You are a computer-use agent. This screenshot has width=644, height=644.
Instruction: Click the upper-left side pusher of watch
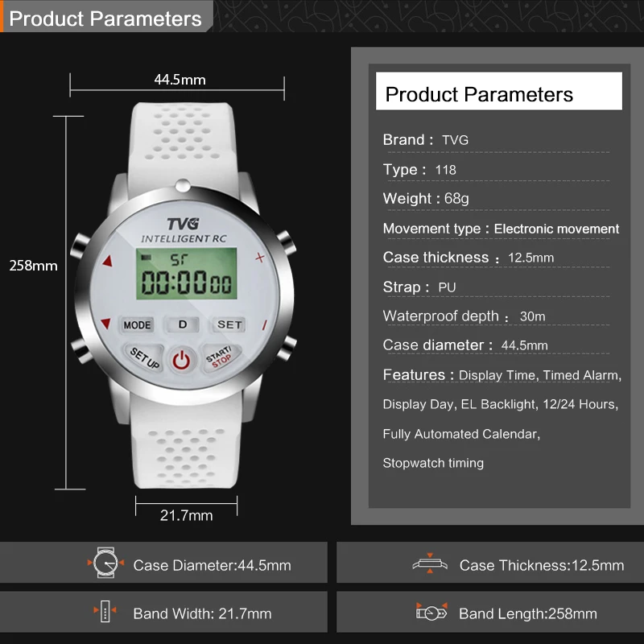click(x=80, y=245)
